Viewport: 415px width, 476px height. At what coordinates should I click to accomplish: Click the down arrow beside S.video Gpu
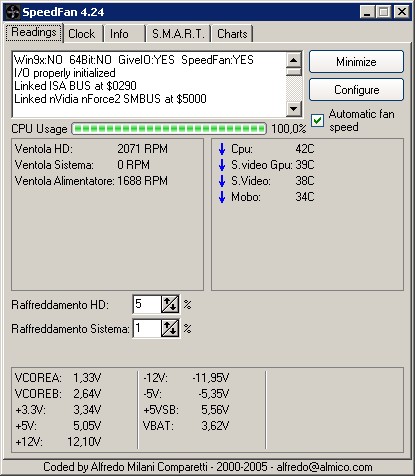[222, 165]
